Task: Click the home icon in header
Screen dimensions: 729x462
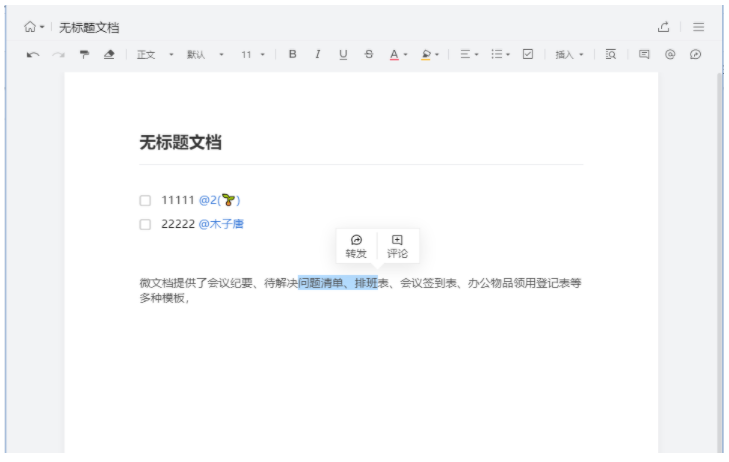Action: [x=30, y=27]
